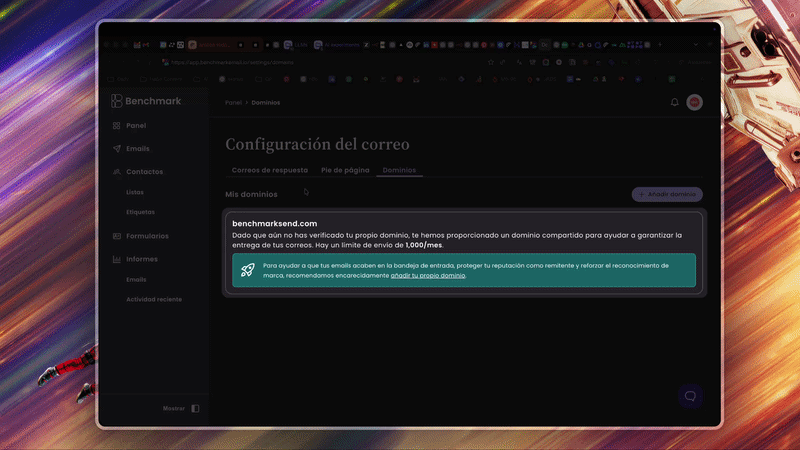
Task: Open a new browser tab with plus
Action: tap(660, 45)
